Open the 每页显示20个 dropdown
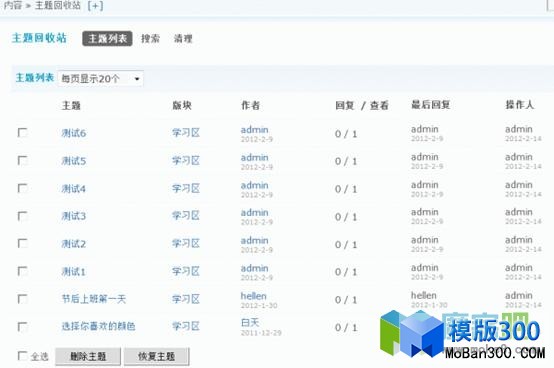The width and height of the screenshot is (554, 368). tap(101, 78)
